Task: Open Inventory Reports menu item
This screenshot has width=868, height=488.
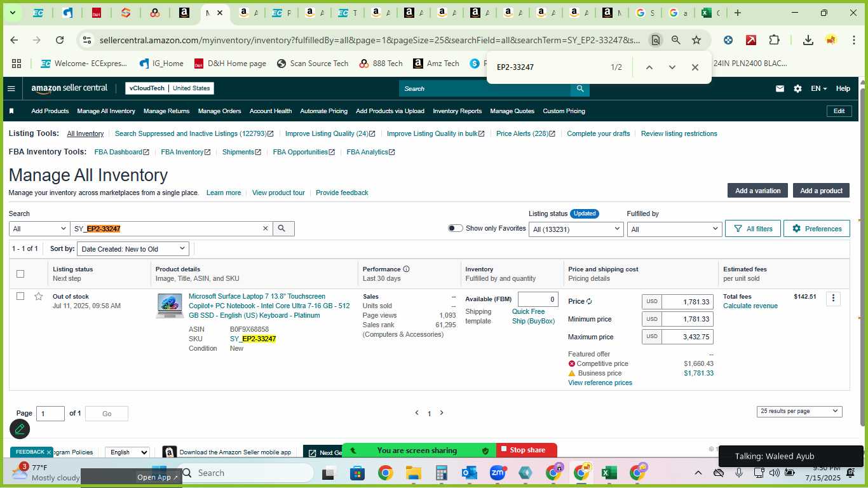Action: 458,111
